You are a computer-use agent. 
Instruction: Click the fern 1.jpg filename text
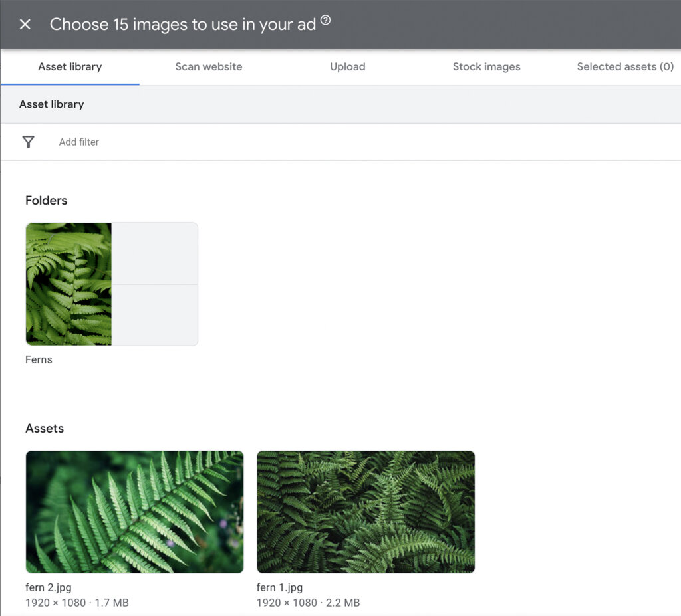[x=279, y=587]
